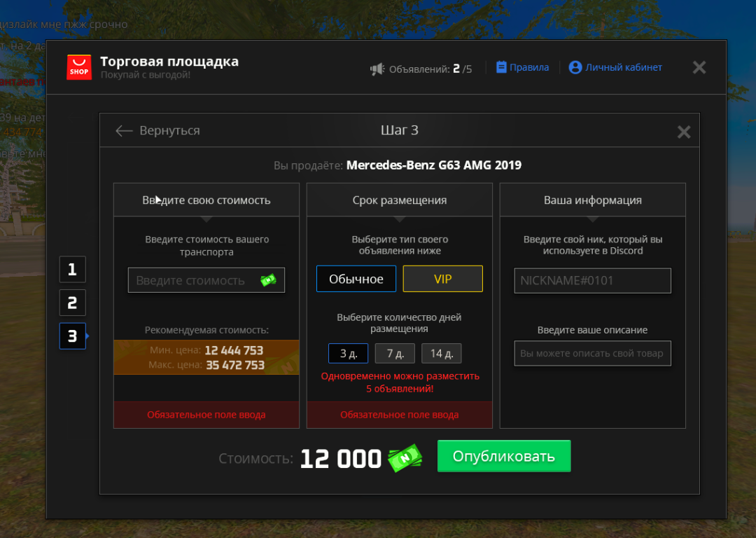Image resolution: width=756 pixels, height=538 pixels.
Task: Choose 3 д. placement duration
Action: tap(348, 353)
